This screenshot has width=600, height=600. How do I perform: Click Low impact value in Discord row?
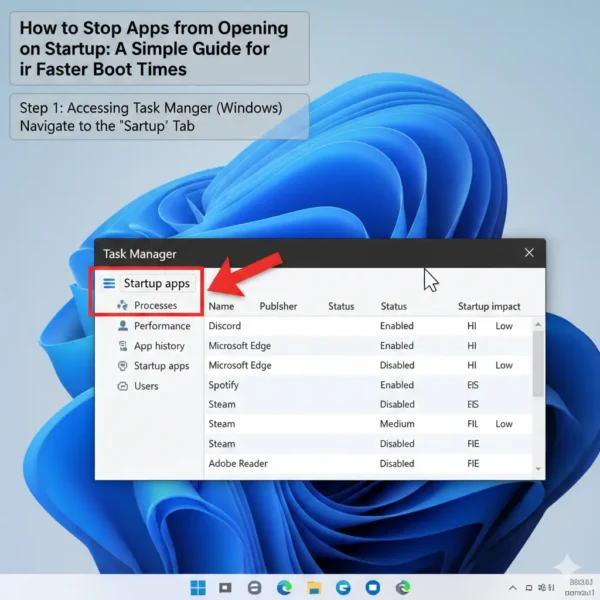click(504, 326)
